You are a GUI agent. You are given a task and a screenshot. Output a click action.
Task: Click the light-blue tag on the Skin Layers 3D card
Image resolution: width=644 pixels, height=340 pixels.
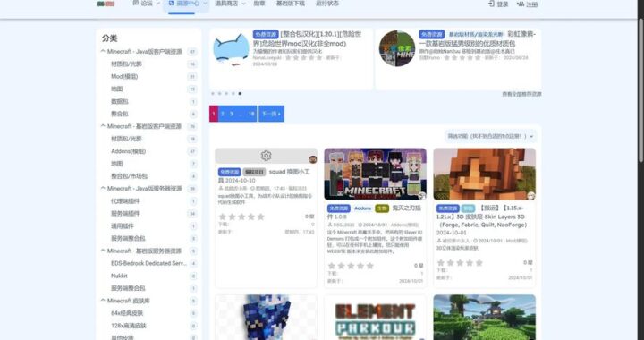pos(468,208)
